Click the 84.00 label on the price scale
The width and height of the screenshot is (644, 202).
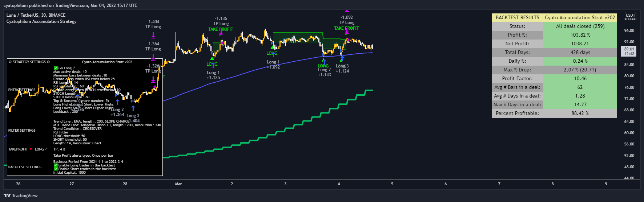[x=629, y=65]
